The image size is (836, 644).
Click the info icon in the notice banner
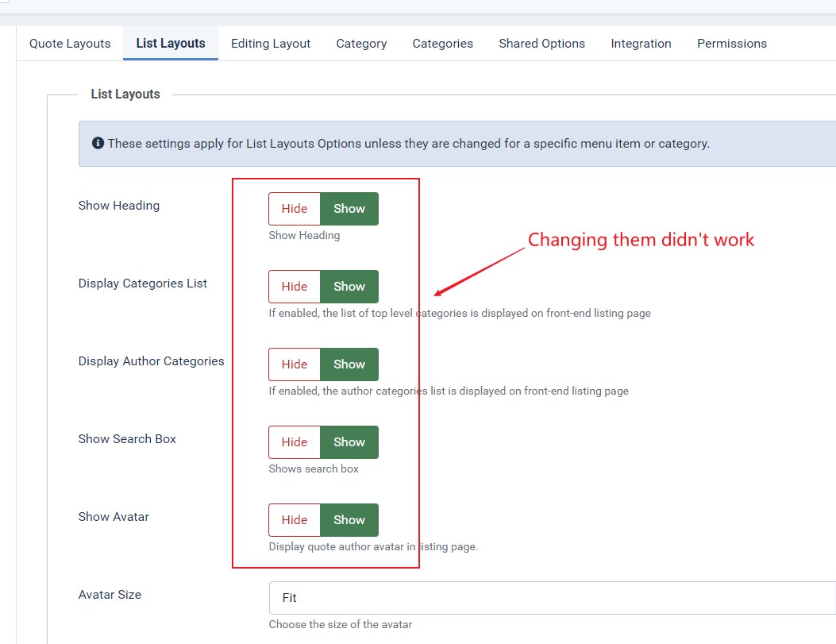pyautogui.click(x=98, y=144)
